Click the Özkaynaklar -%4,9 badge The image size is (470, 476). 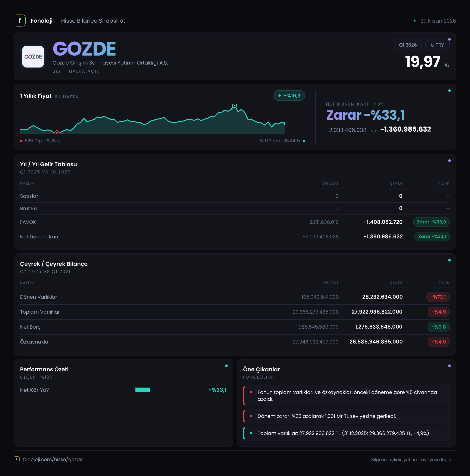click(x=439, y=342)
